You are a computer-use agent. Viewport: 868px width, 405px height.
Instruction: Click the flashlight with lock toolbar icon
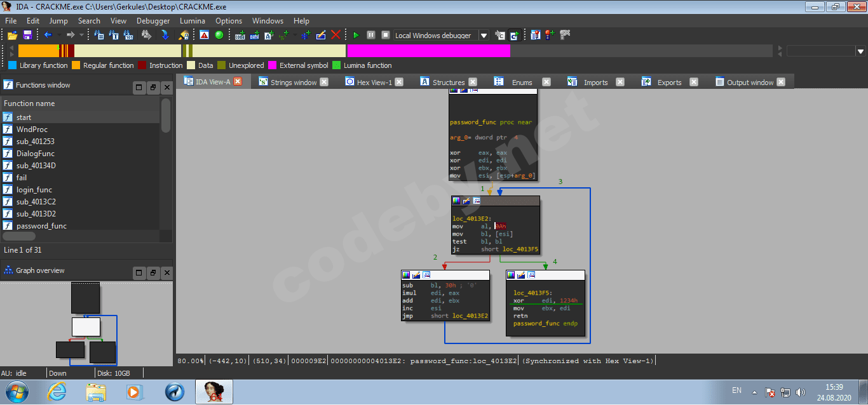click(184, 35)
